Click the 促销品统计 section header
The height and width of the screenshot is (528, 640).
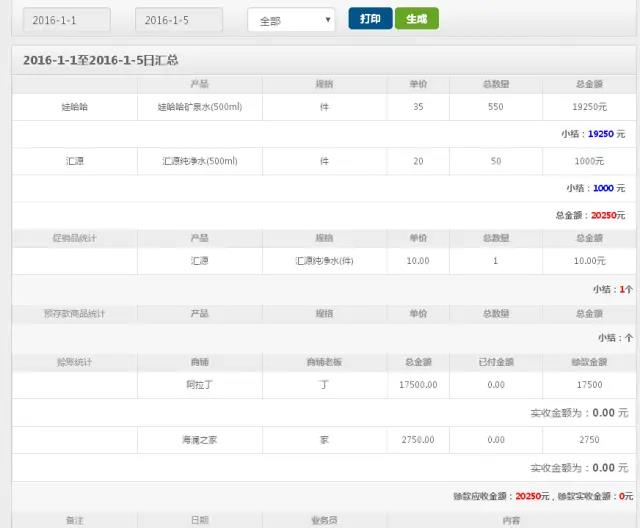tap(75, 238)
